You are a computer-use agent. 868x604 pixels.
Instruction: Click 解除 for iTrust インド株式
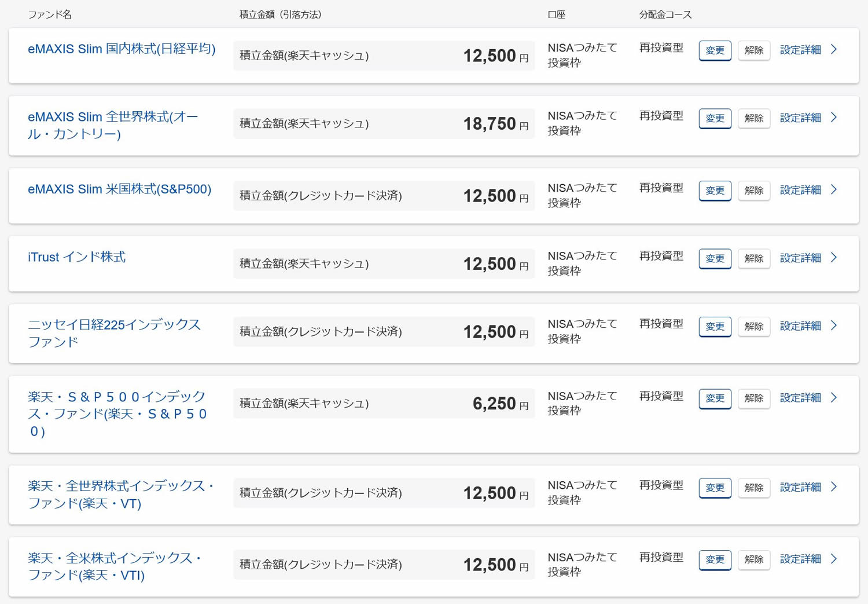point(753,258)
